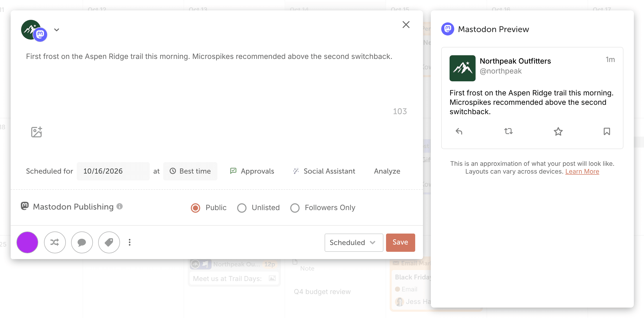644x318 pixels.
Task: Click the favorite star in Mastodon preview
Action: pos(558,131)
